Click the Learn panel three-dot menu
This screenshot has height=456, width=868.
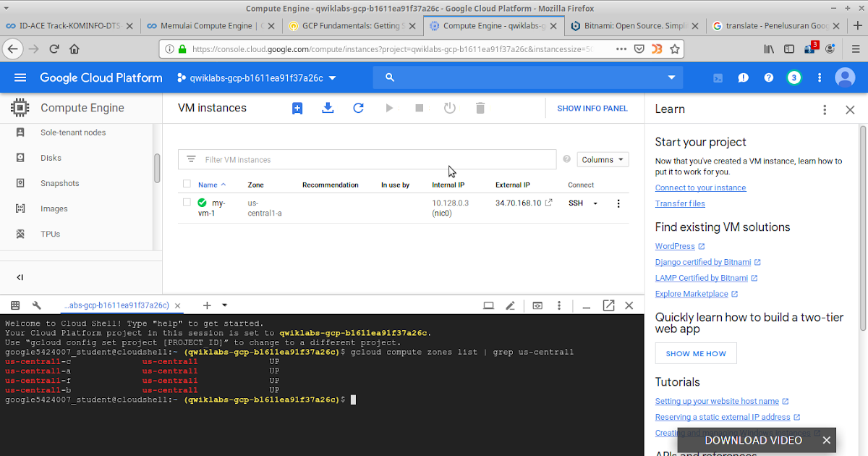[x=825, y=110]
